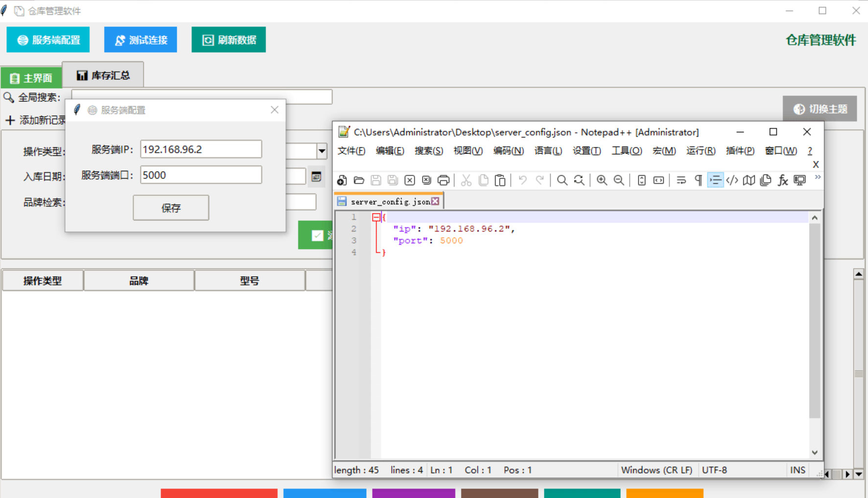Click the Paste clipboard icon
Screen dimensions: 868x498
(x=500, y=180)
